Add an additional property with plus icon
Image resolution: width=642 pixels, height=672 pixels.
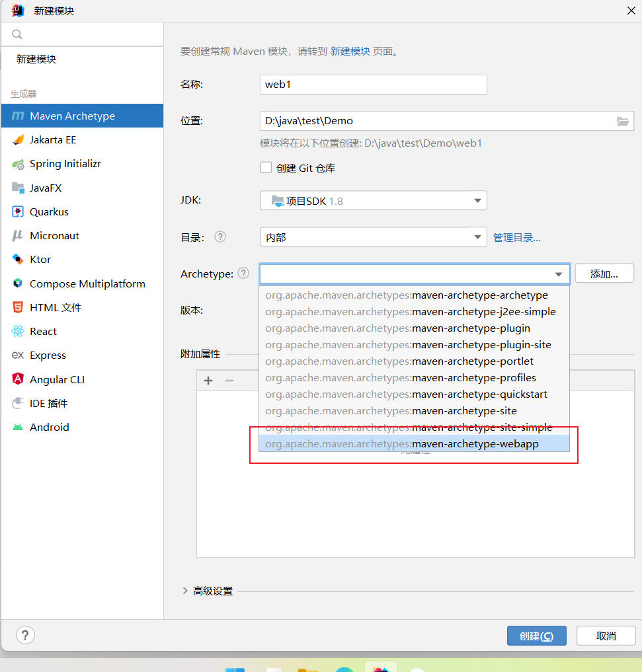pos(208,381)
